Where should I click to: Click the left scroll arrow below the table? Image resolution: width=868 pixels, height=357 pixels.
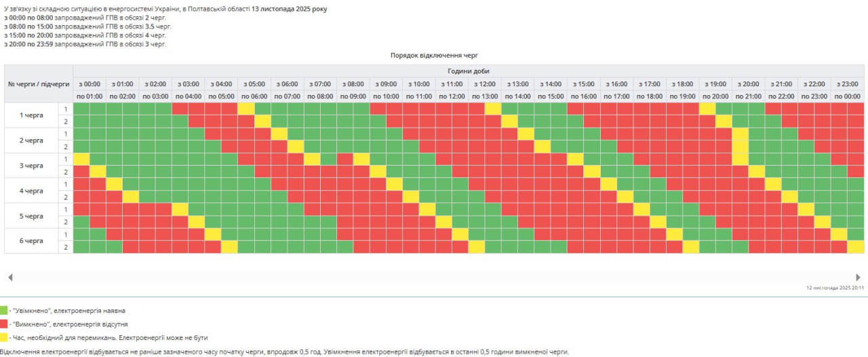pos(9,277)
